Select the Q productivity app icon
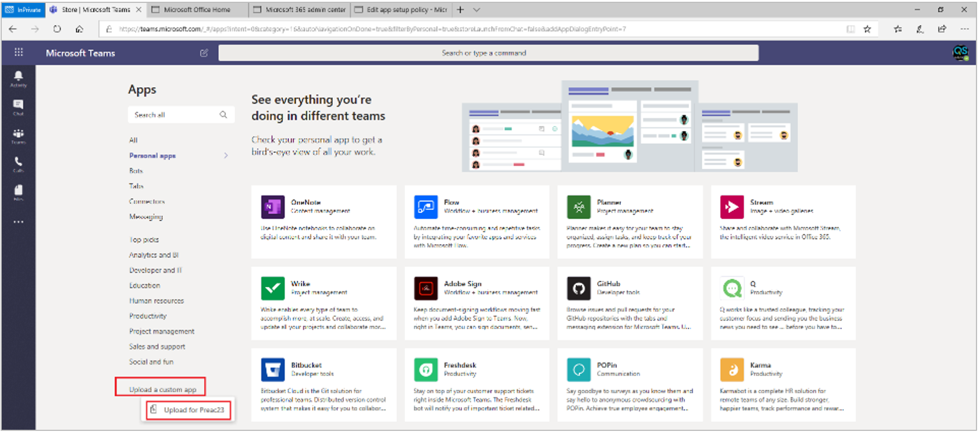Viewport: 980px width, 435px height. click(732, 288)
